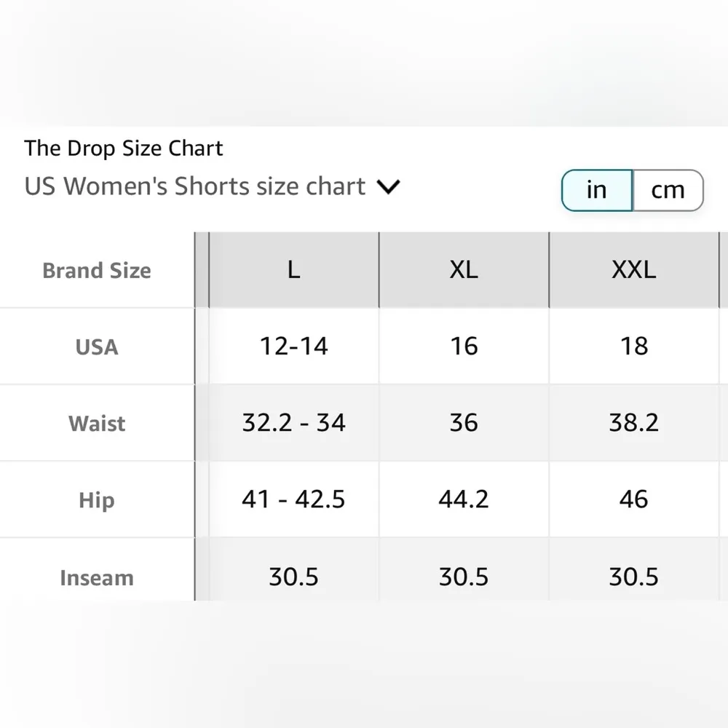This screenshot has width=728, height=728.
Task: Click the Waist row label
Action: (96, 423)
